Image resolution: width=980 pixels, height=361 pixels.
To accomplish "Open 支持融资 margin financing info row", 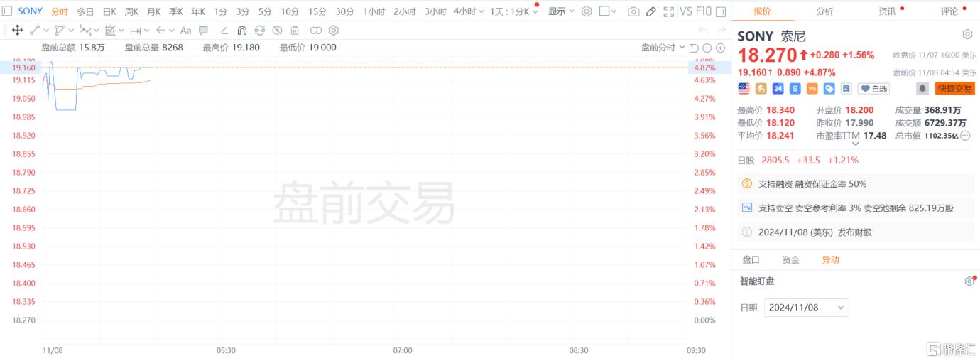I will [x=856, y=183].
